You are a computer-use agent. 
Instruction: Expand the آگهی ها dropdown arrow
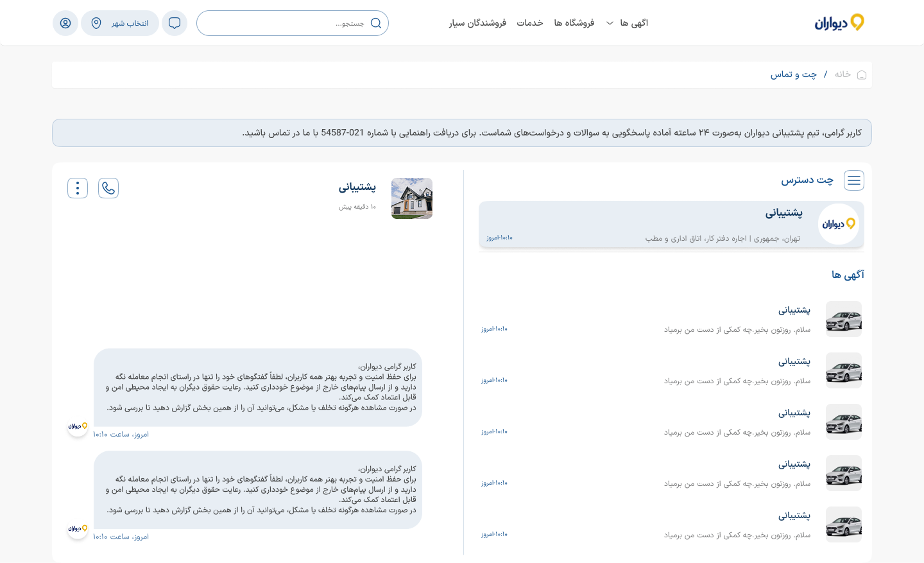[610, 23]
